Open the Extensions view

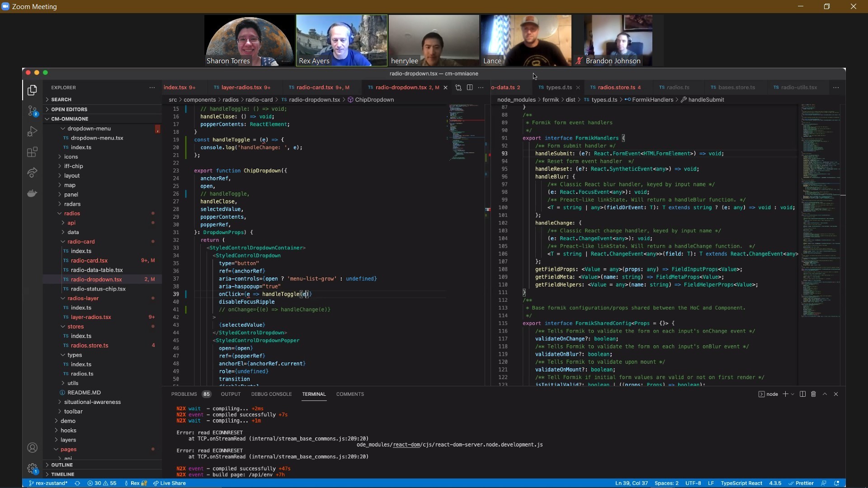(32, 152)
